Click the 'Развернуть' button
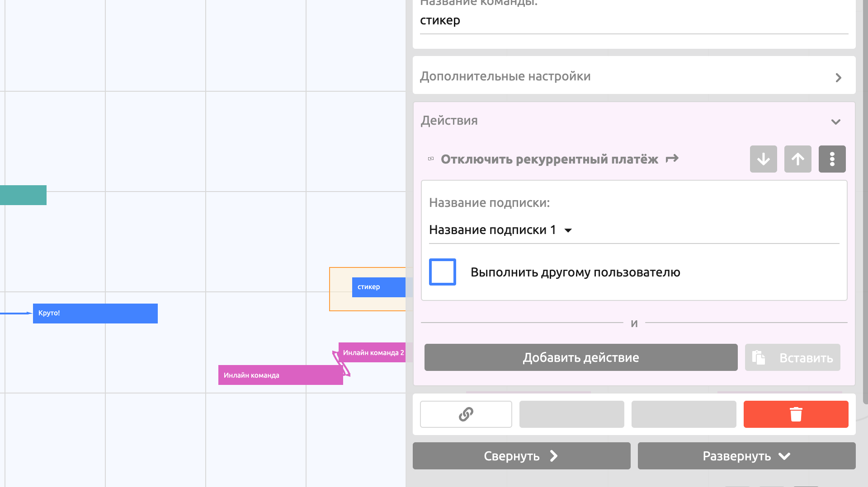 pyautogui.click(x=746, y=456)
